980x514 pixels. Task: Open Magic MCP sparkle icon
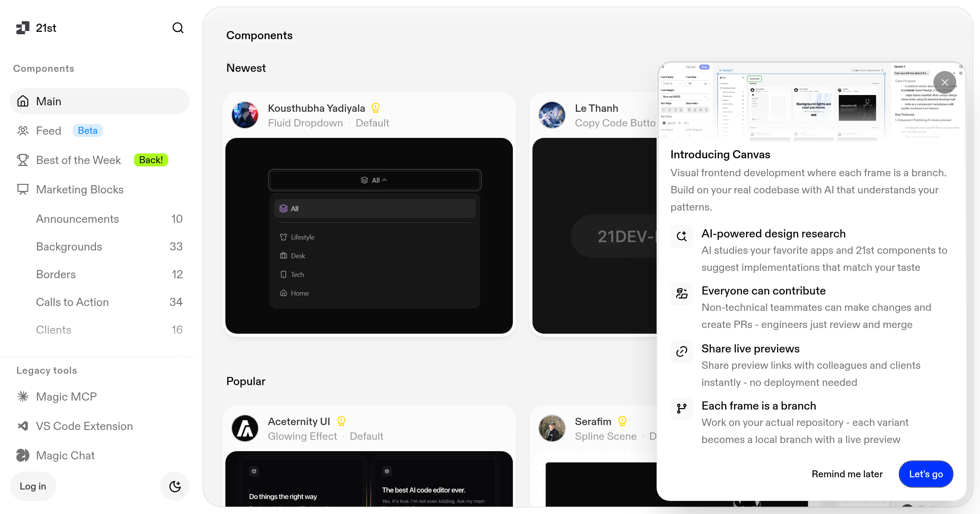[23, 397]
